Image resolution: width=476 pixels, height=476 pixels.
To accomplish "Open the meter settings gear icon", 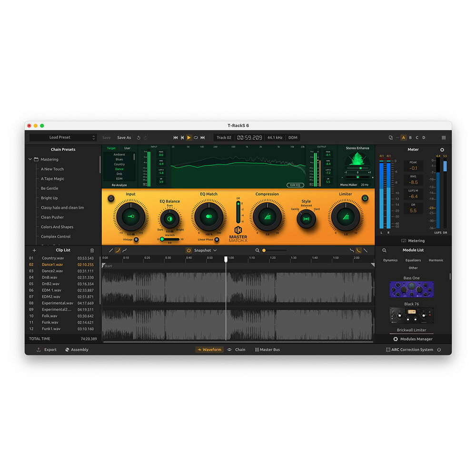I will click(x=442, y=150).
